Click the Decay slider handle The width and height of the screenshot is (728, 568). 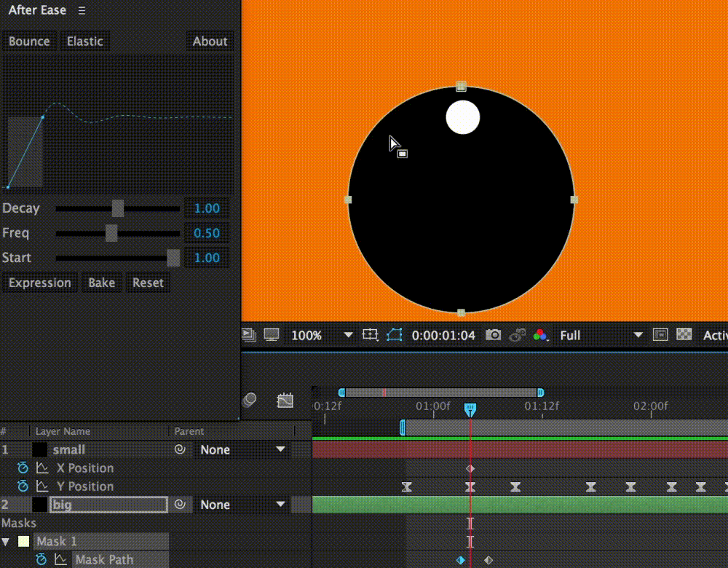click(x=118, y=208)
